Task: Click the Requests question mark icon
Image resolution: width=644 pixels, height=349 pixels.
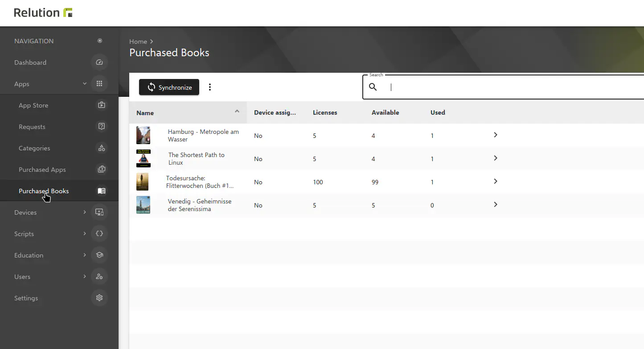Action: (102, 127)
